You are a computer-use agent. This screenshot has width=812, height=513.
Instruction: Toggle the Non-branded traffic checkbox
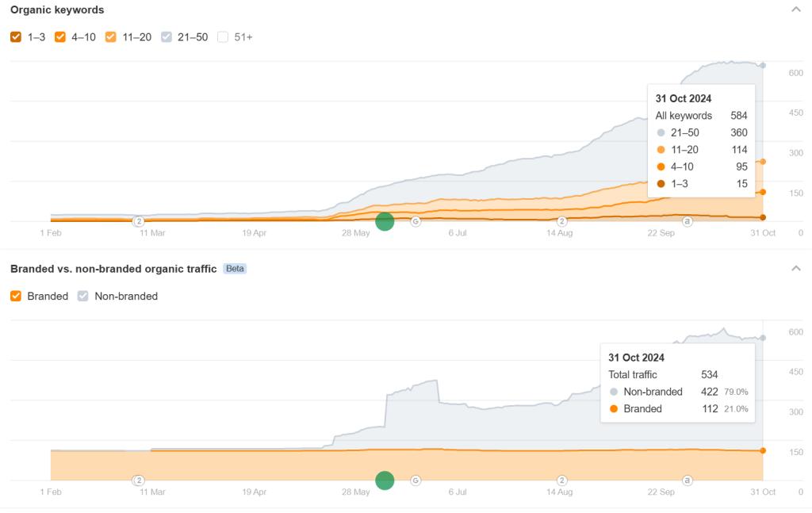click(x=82, y=296)
